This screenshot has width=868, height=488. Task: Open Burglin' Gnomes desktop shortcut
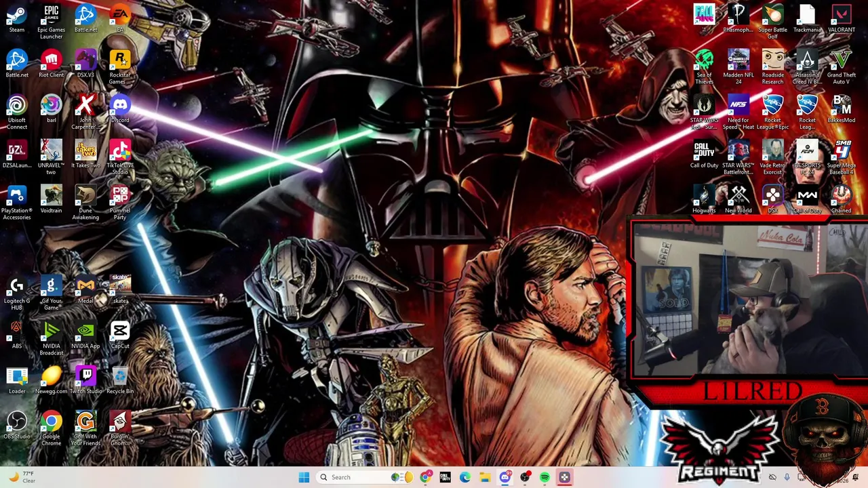click(120, 429)
